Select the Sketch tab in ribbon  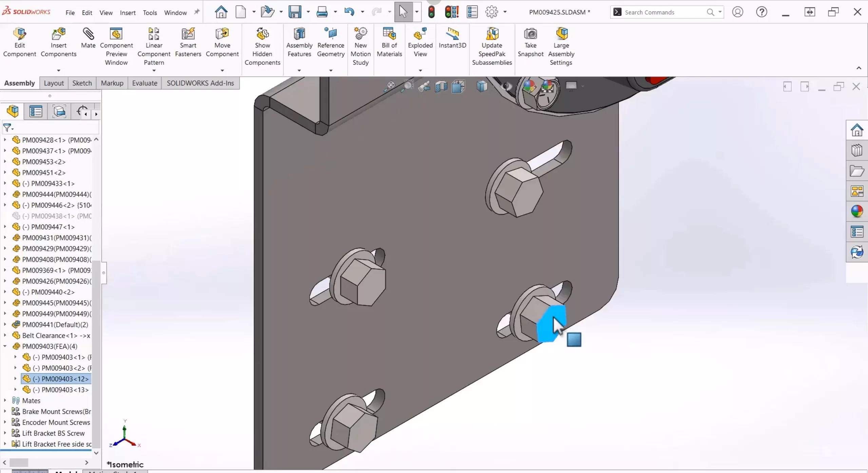82,83
